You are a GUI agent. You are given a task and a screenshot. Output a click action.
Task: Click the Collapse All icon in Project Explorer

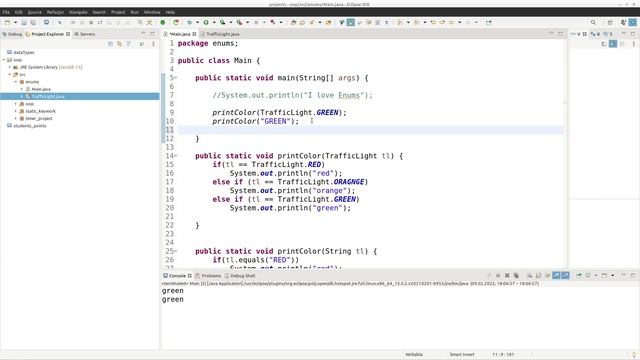(x=111, y=44)
